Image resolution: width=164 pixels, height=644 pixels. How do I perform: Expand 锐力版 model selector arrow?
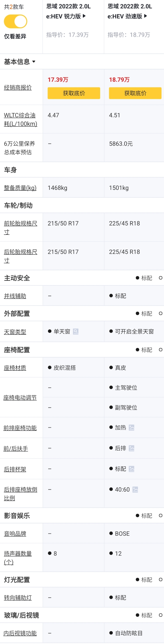[x=84, y=16]
